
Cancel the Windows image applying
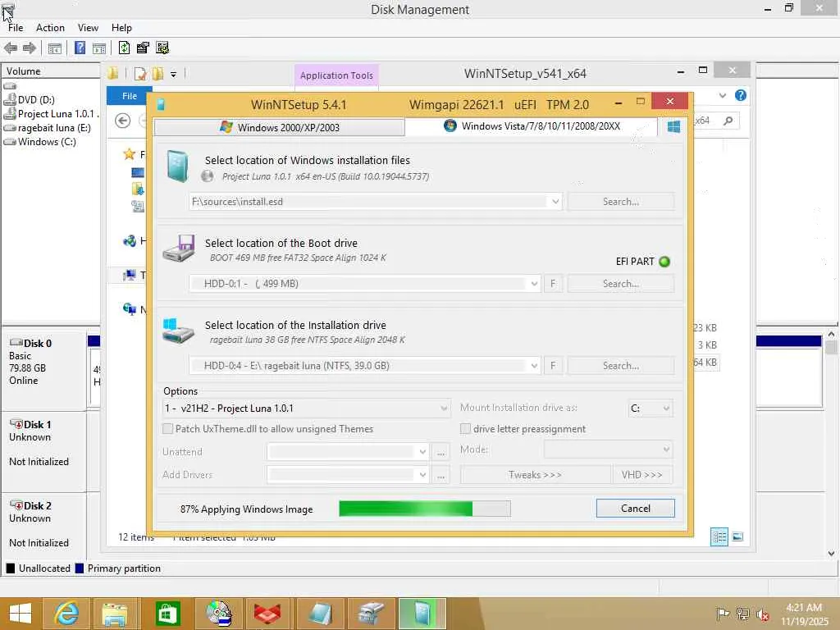[636, 509]
